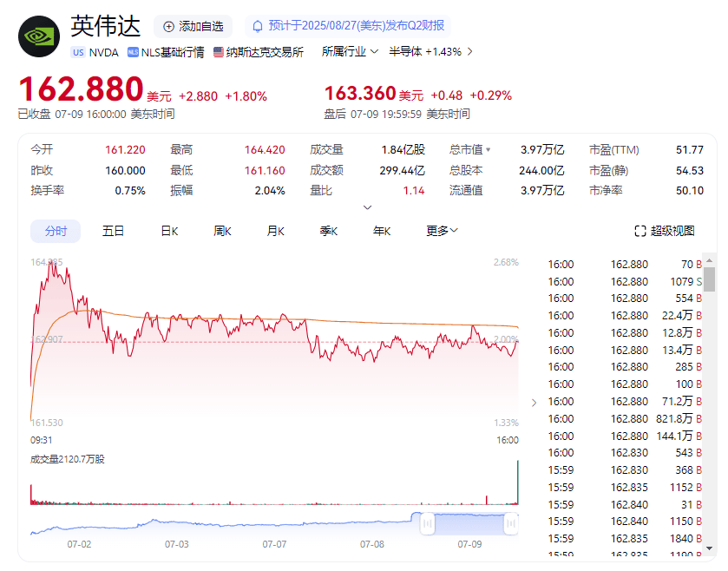Screen dimensions: 728x571
Task: Open 超级视图 fullscreen view
Action: tap(665, 231)
